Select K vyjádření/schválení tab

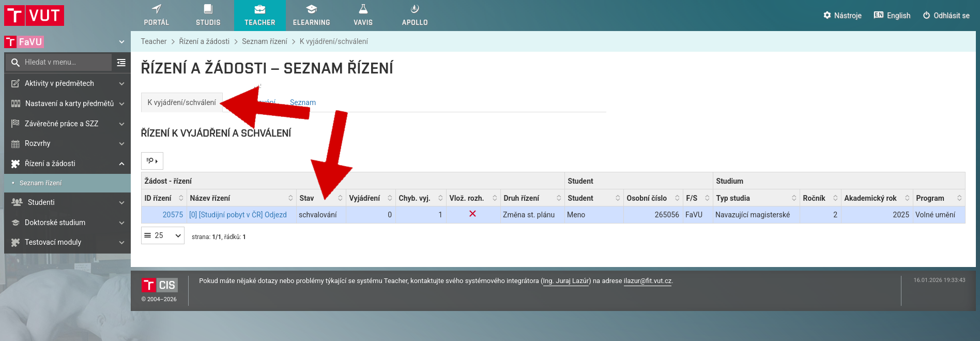pyautogui.click(x=182, y=102)
